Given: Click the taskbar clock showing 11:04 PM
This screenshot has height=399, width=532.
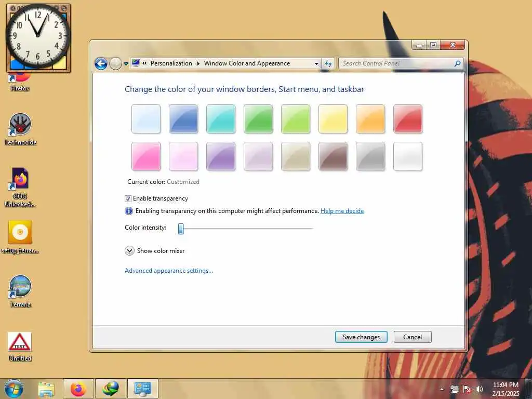Looking at the screenshot, I should point(506,389).
